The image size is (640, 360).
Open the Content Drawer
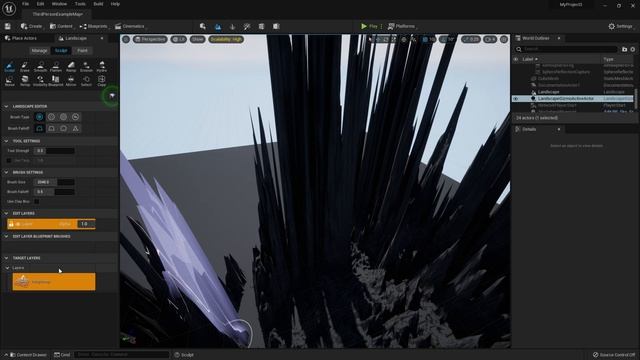tap(28, 355)
